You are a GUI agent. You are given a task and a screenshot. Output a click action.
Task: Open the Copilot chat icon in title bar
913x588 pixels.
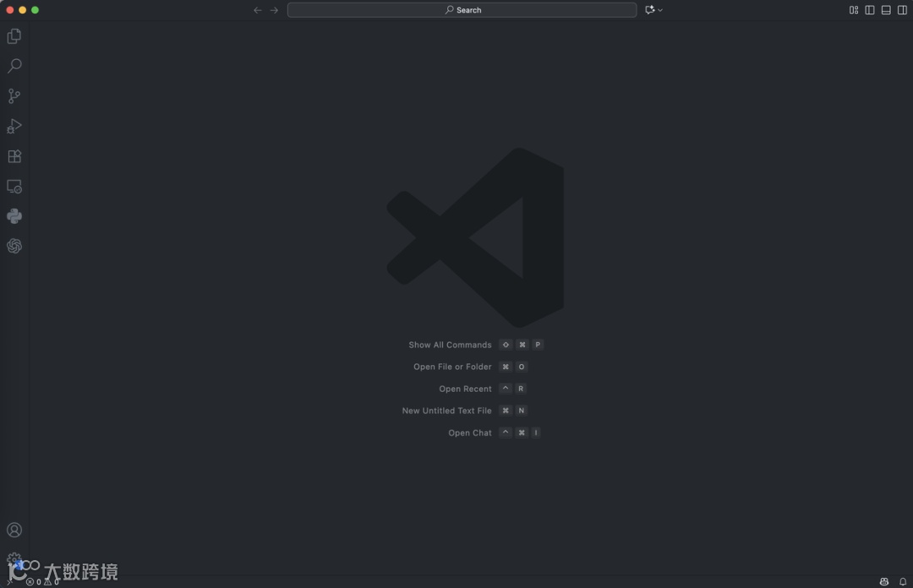pos(650,10)
